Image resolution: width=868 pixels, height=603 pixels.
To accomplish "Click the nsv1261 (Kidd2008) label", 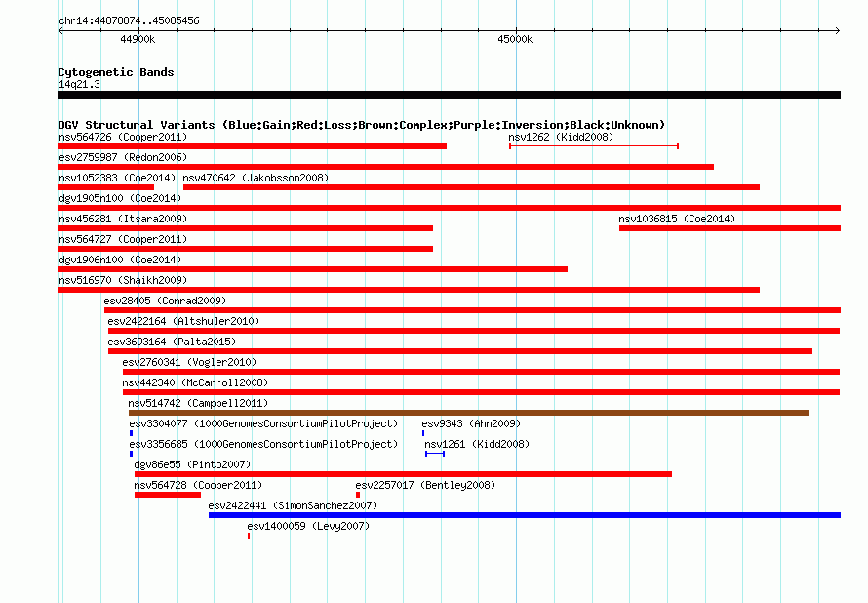I will 477,444.
